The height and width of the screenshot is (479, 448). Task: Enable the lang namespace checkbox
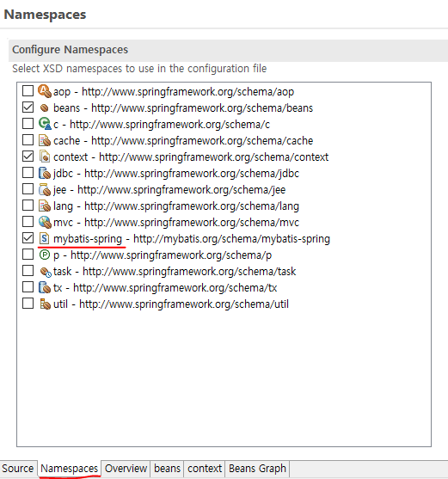(28, 206)
